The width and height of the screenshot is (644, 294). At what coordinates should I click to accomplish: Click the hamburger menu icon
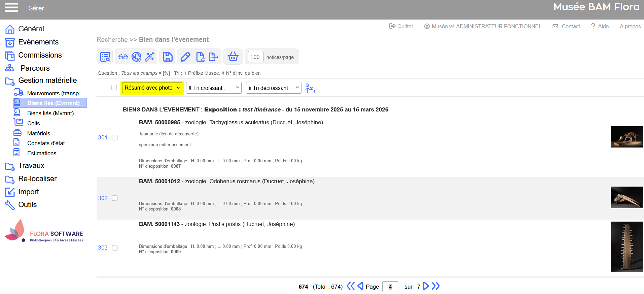pyautogui.click(x=11, y=7)
